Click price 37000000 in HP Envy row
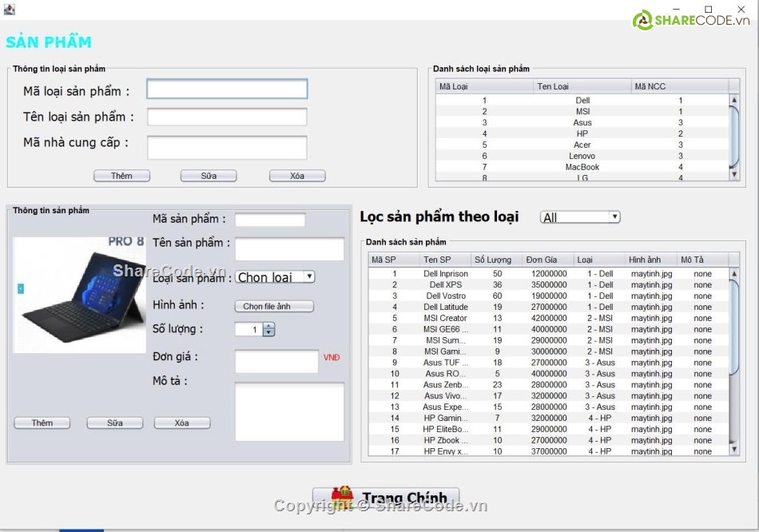Screen dimensions: 759x532 tap(549, 451)
